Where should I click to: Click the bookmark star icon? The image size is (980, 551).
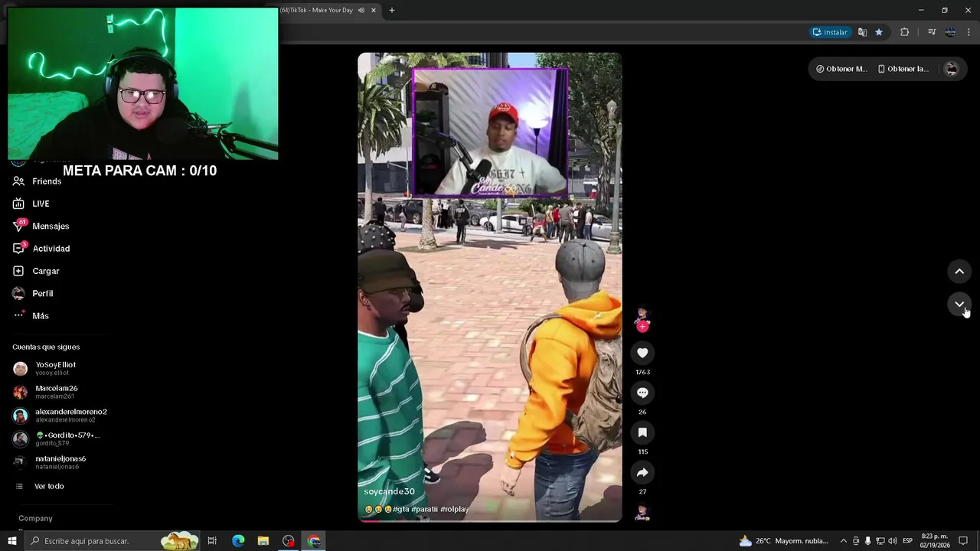pos(879,32)
